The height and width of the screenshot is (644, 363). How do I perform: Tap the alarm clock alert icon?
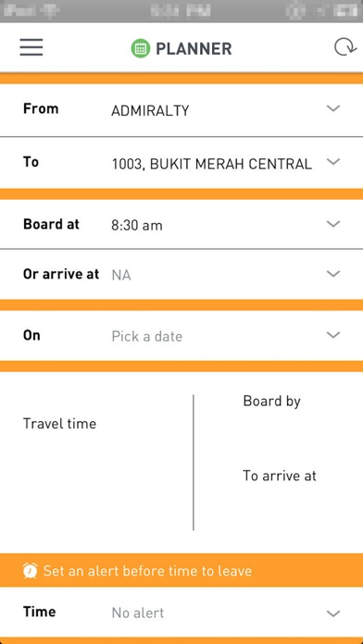click(30, 571)
